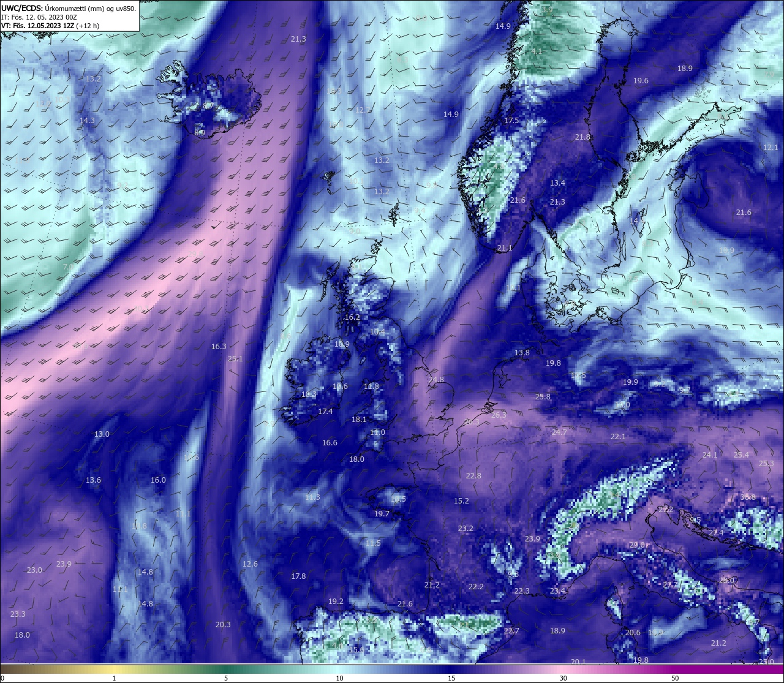Select the 22.7 value over the Pyrenees
The image size is (784, 683).
tap(511, 631)
